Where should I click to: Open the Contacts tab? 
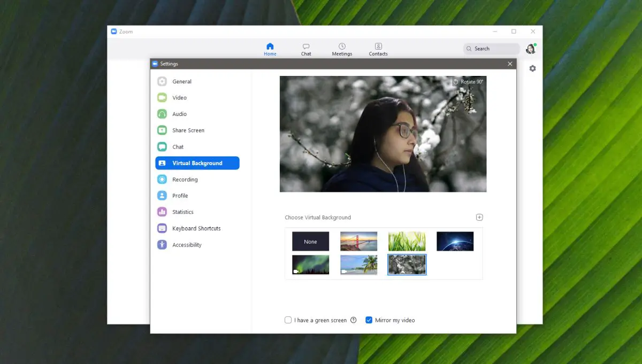[x=378, y=49]
